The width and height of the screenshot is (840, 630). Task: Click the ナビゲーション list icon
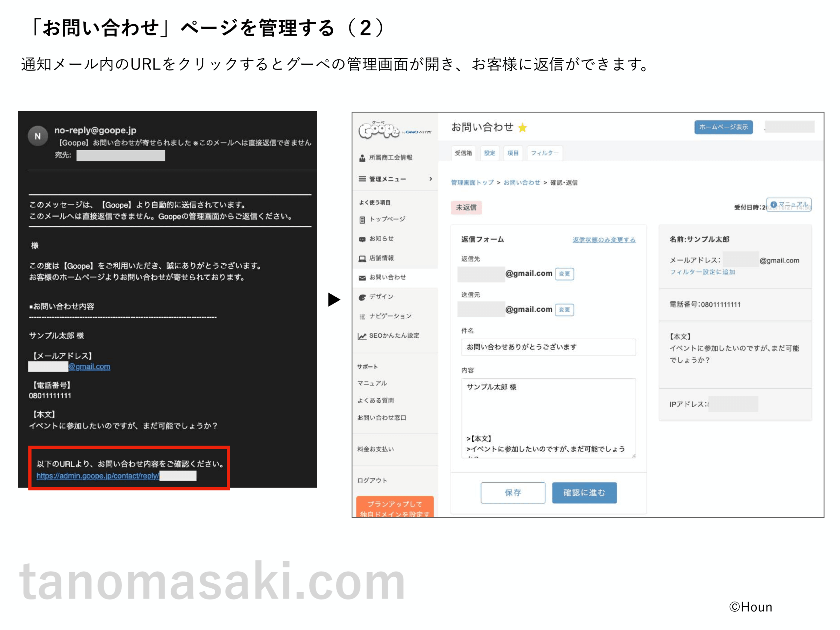tap(362, 316)
